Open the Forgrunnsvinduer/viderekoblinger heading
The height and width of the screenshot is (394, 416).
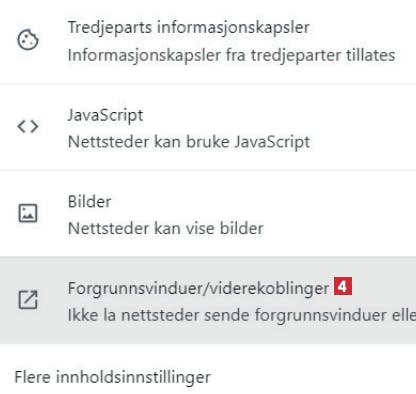click(x=198, y=288)
